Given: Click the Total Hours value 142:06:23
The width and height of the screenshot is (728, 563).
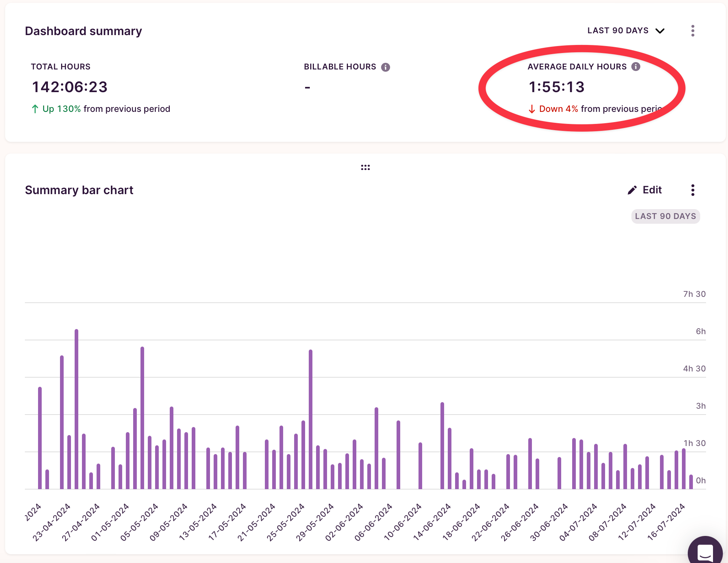Looking at the screenshot, I should (x=70, y=87).
